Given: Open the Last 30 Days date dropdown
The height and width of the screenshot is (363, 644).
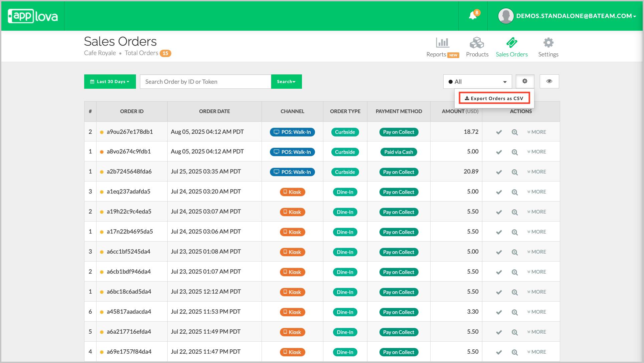Looking at the screenshot, I should click(110, 82).
